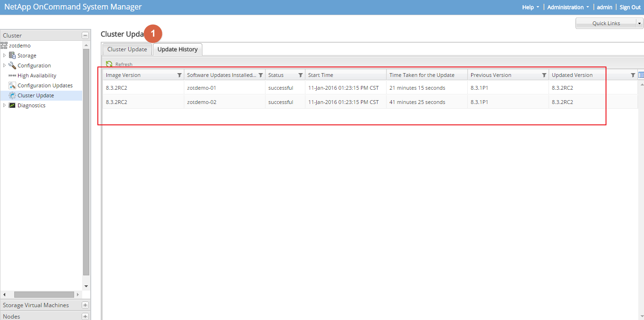The image size is (644, 320).
Task: Open Status column filter icon
Action: pos(300,75)
